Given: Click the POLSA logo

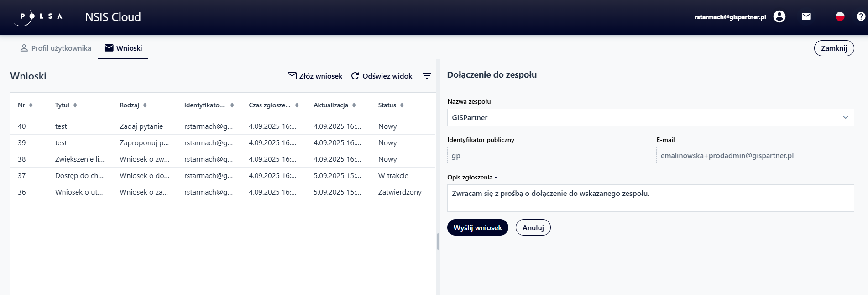Looking at the screenshot, I should (x=38, y=17).
